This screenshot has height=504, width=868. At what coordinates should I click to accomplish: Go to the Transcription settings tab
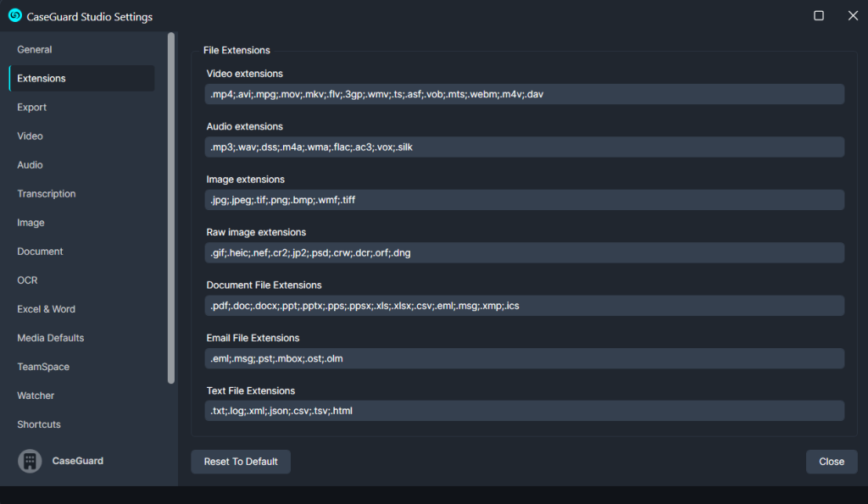(x=47, y=194)
